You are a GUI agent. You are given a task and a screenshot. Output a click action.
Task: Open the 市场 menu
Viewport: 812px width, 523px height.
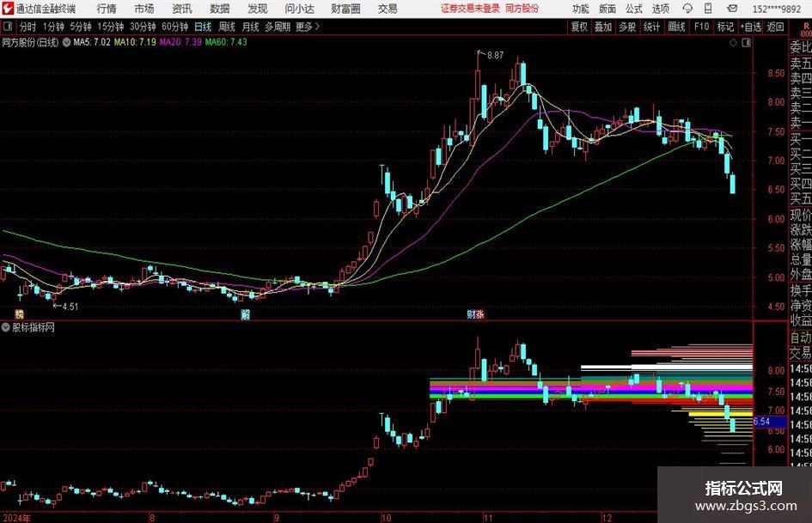pyautogui.click(x=144, y=9)
